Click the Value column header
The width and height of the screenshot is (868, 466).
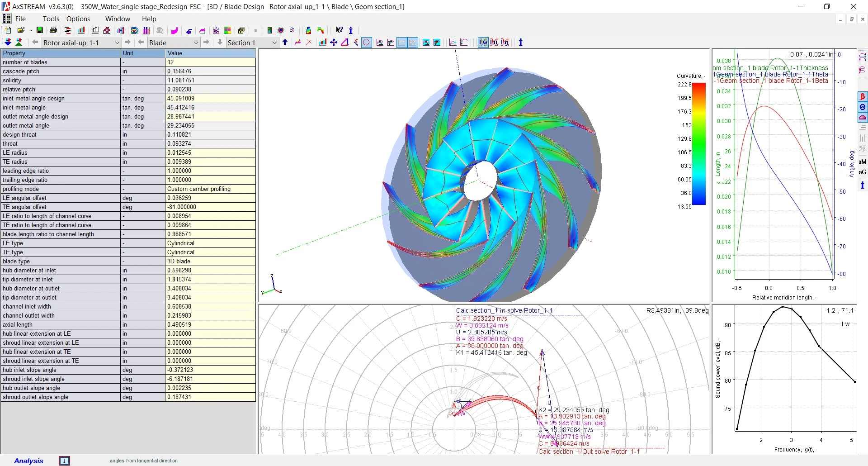click(x=211, y=53)
